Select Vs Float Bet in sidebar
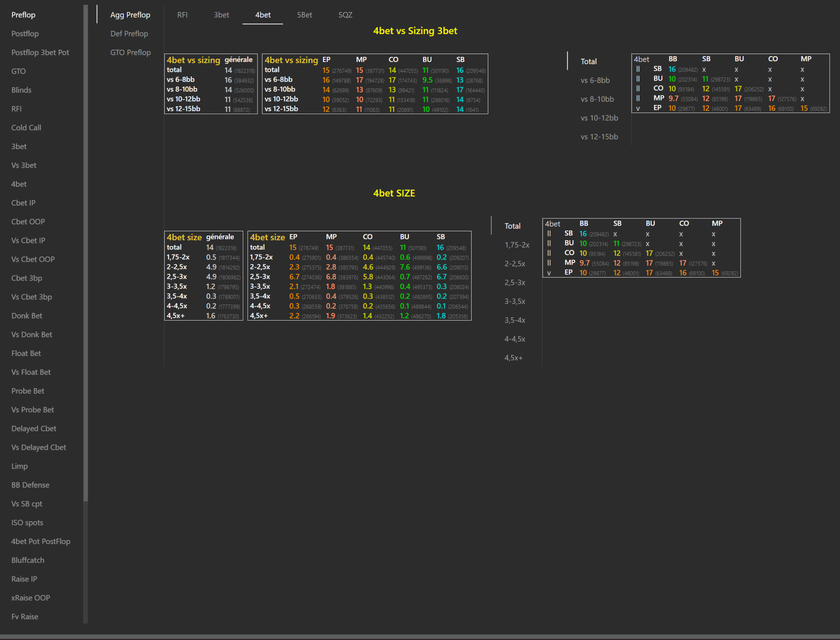The image size is (840, 640). point(31,372)
